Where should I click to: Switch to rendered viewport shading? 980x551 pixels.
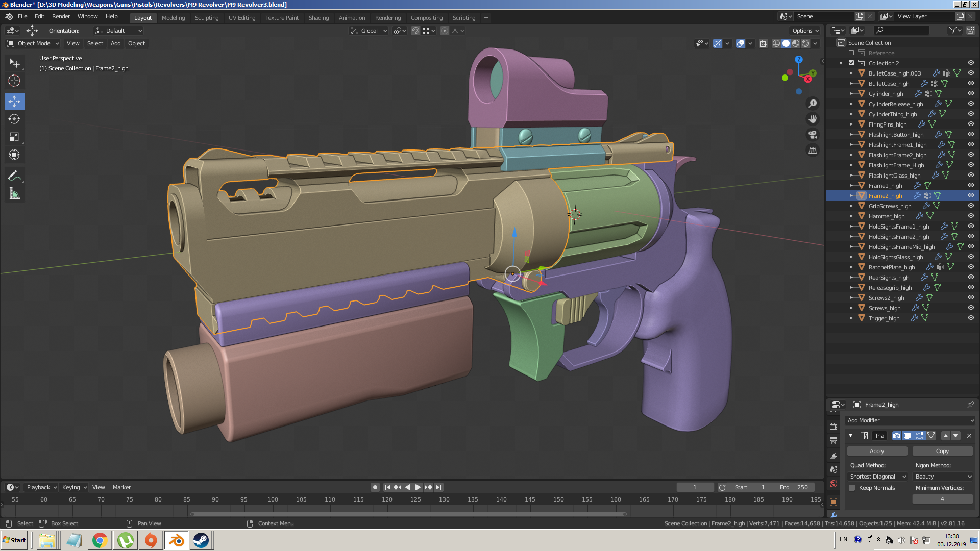pyautogui.click(x=805, y=43)
